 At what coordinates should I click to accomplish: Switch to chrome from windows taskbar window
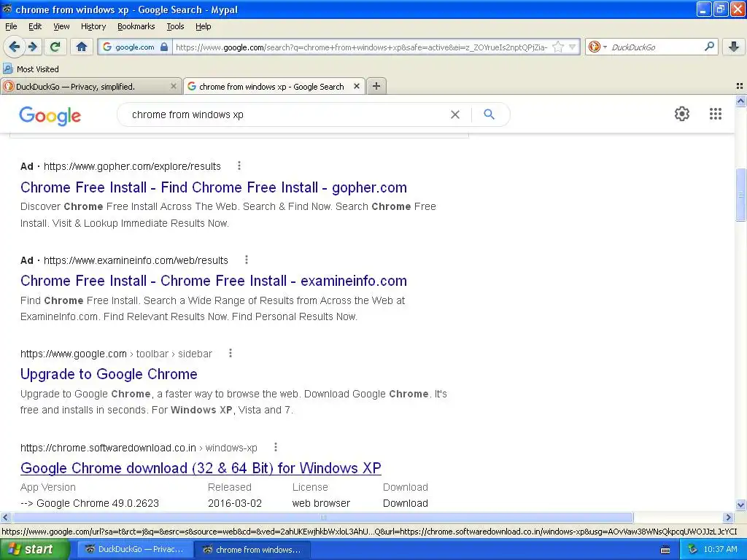click(x=252, y=549)
